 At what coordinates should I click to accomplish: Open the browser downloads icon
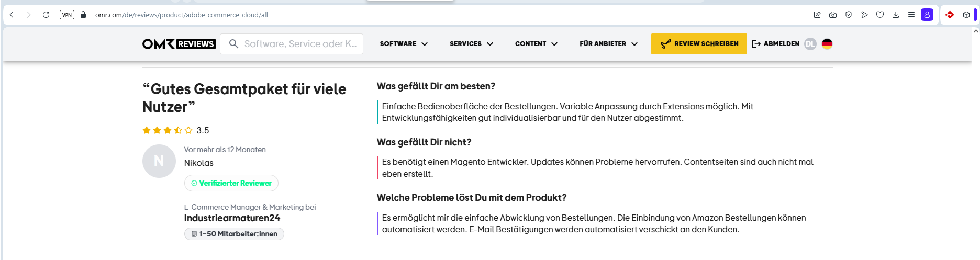[x=896, y=15]
